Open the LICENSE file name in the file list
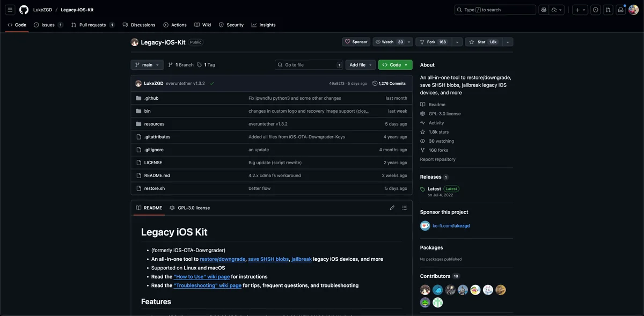This screenshot has height=316, width=644. click(x=153, y=163)
